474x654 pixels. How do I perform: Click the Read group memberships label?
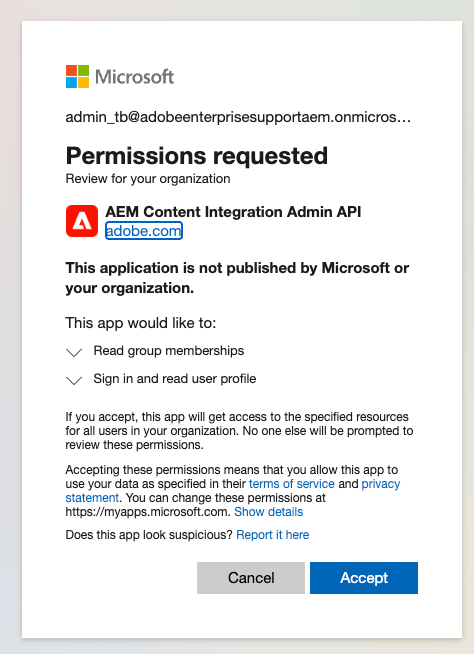169,351
